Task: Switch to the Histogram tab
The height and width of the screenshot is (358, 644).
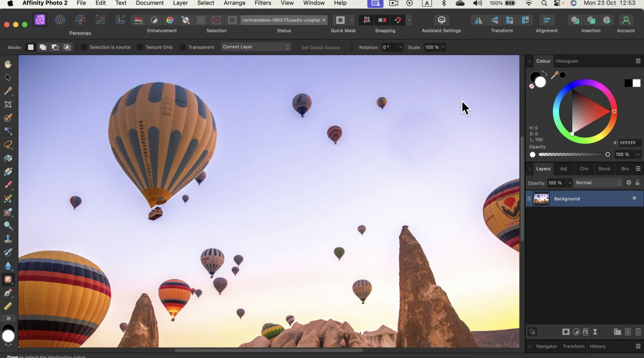Action: (567, 61)
